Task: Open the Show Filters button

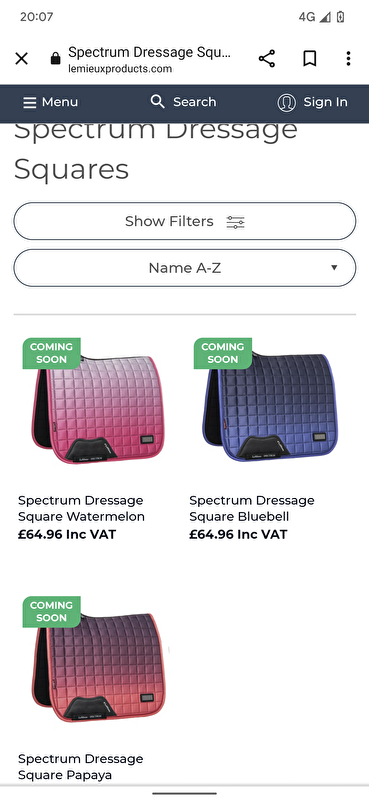Action: coord(184,221)
